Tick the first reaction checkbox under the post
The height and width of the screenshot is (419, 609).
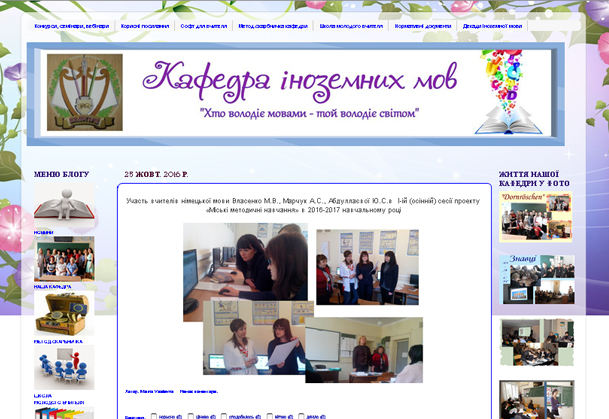click(x=154, y=416)
